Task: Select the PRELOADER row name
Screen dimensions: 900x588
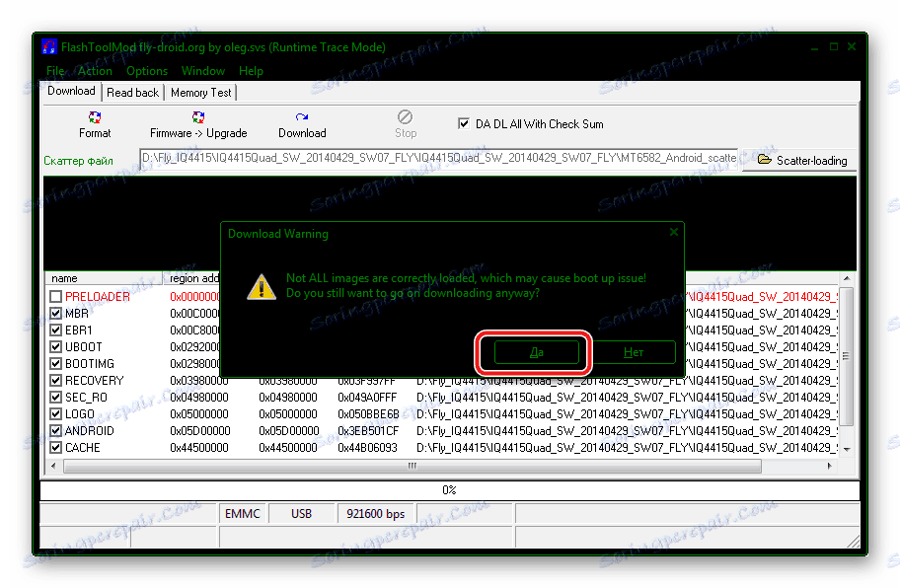Action: pyautogui.click(x=97, y=297)
